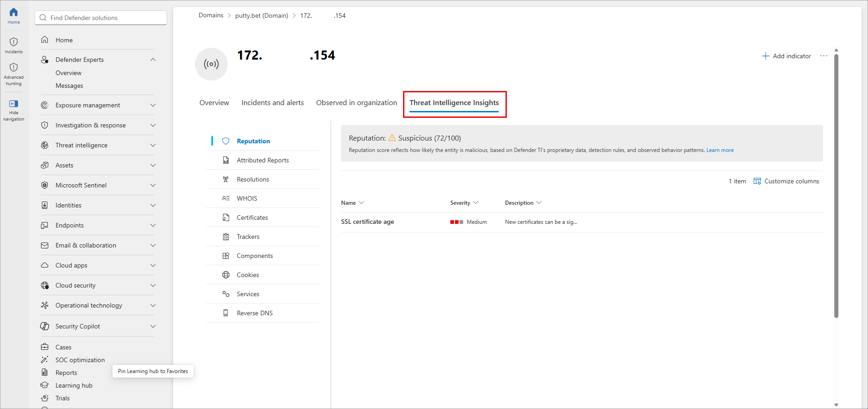Click the Threat intelligence icon

[x=45, y=145]
